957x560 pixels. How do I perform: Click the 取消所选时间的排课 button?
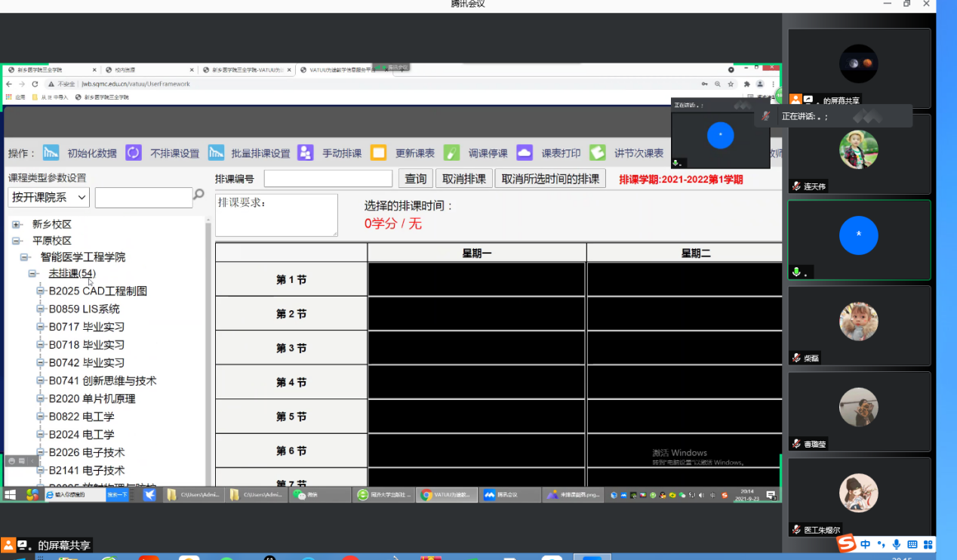[x=550, y=179]
